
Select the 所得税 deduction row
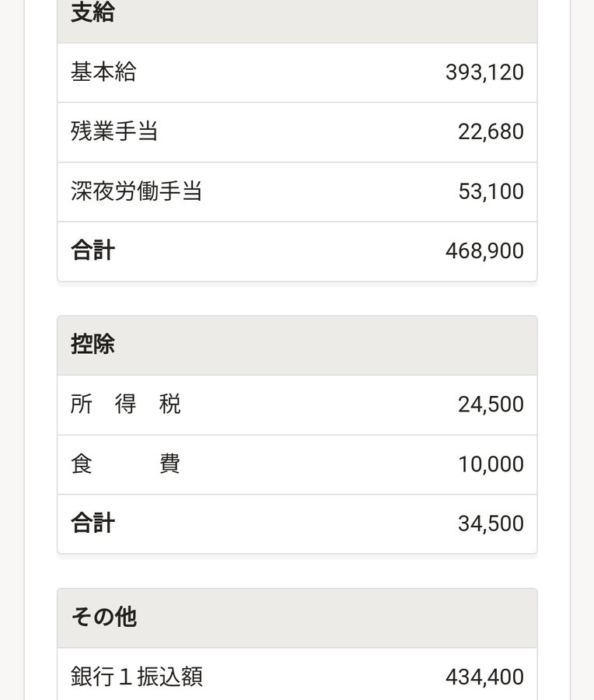pyautogui.click(x=297, y=405)
